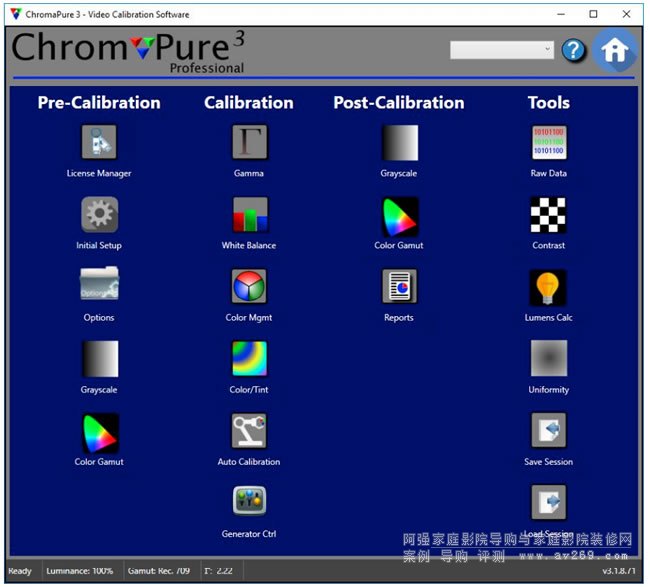Image resolution: width=650 pixels, height=587 pixels.
Task: Open the License Manager module
Action: point(99,143)
